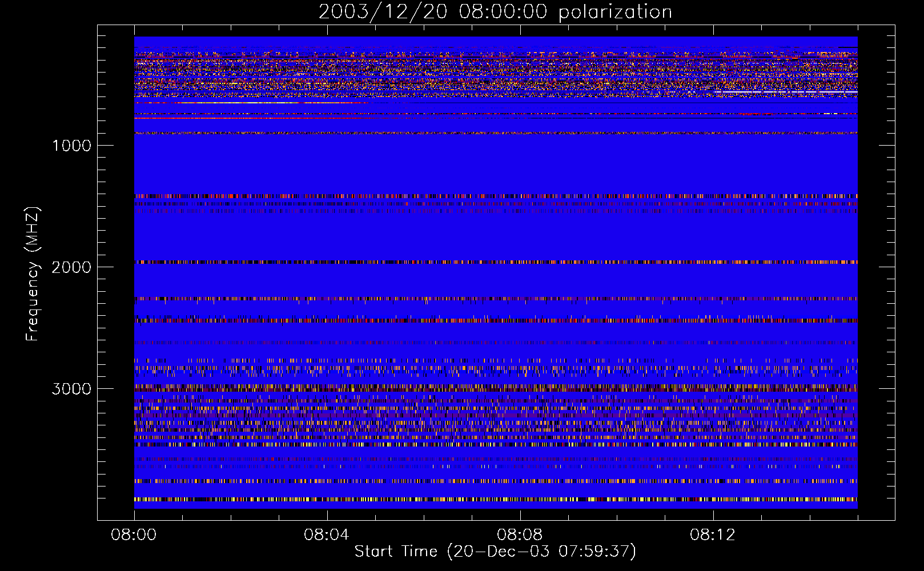
Task: Click the plot title "2003/12/20 08:00:00 polarization"
Action: [495, 12]
